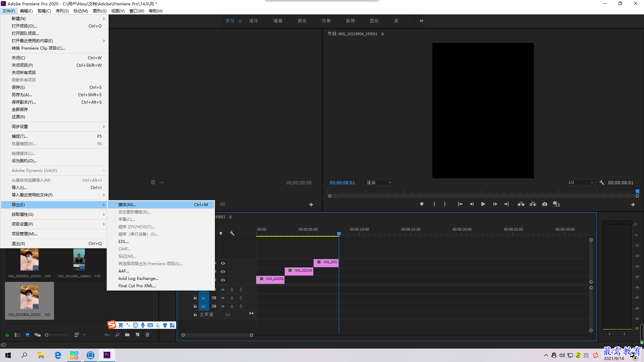Expand the workspace overflow chevron
This screenshot has height=362, width=644.
pyautogui.click(x=422, y=21)
